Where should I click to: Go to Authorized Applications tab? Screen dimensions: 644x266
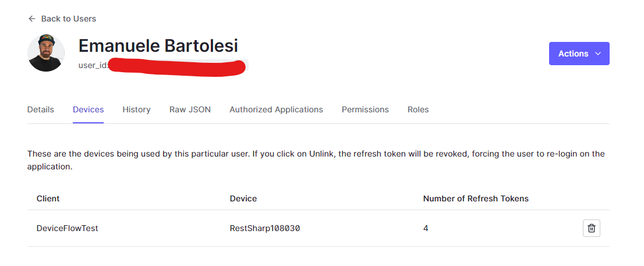tap(276, 109)
